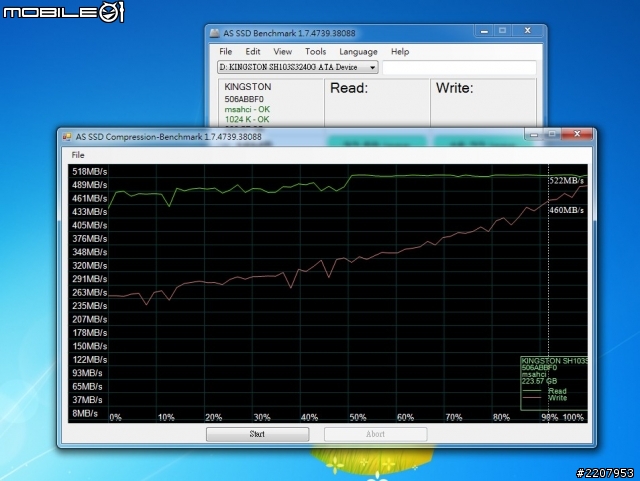Click the 506ABBF0 firmware text in main window
The width and height of the screenshot is (640, 481).
click(244, 99)
